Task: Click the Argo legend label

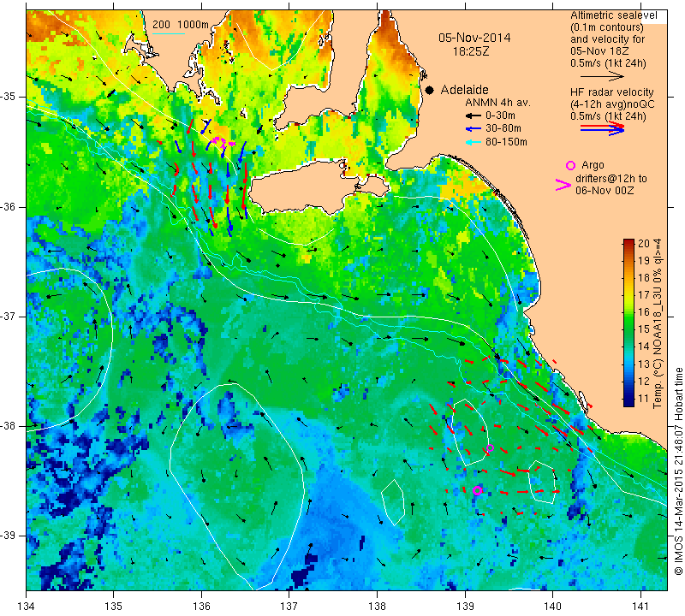Action: [593, 165]
